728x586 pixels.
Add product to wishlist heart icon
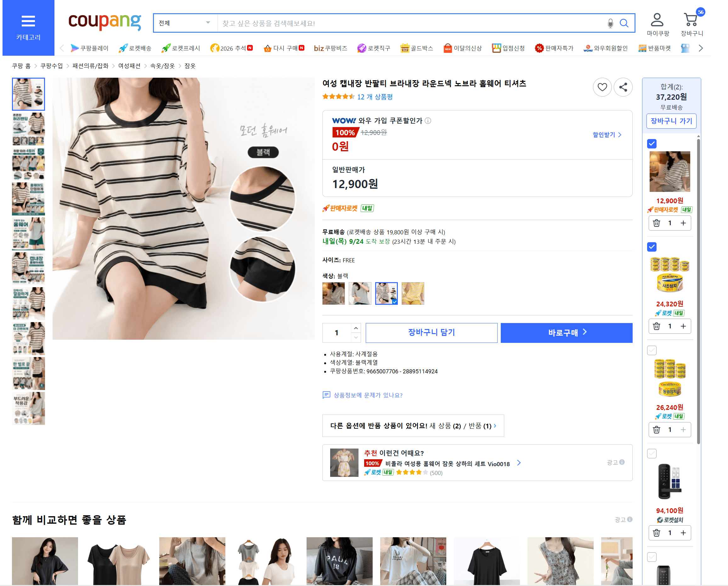click(602, 87)
